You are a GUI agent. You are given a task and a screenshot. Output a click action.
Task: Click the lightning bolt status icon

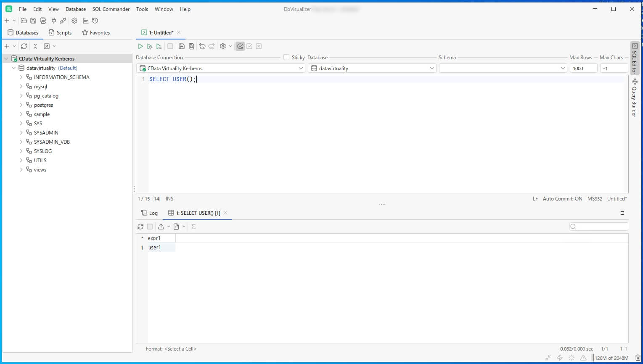(x=560, y=358)
